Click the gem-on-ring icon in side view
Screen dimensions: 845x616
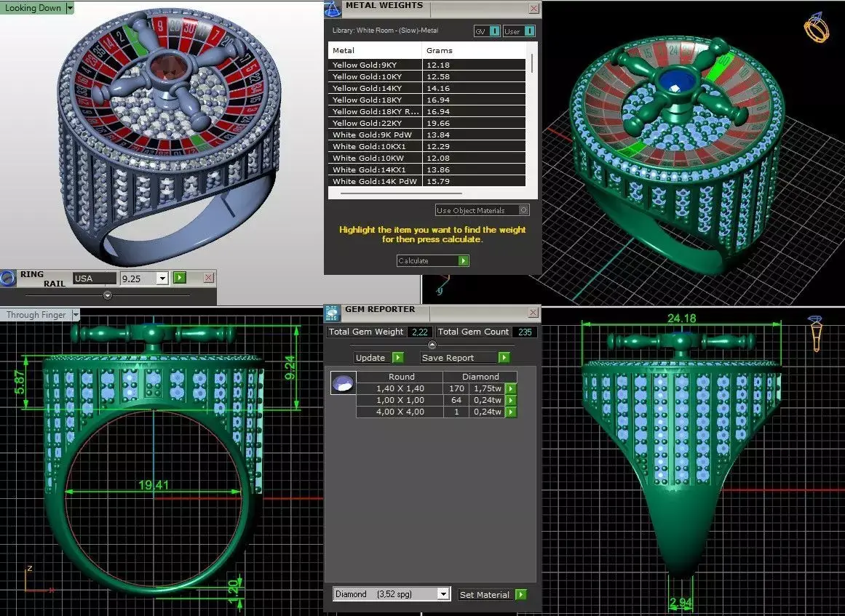(x=816, y=334)
